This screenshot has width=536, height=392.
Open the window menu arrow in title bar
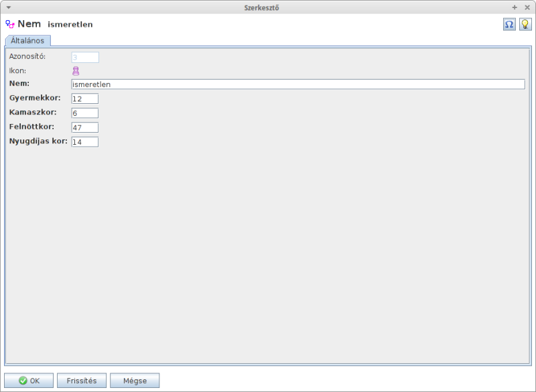point(8,7)
